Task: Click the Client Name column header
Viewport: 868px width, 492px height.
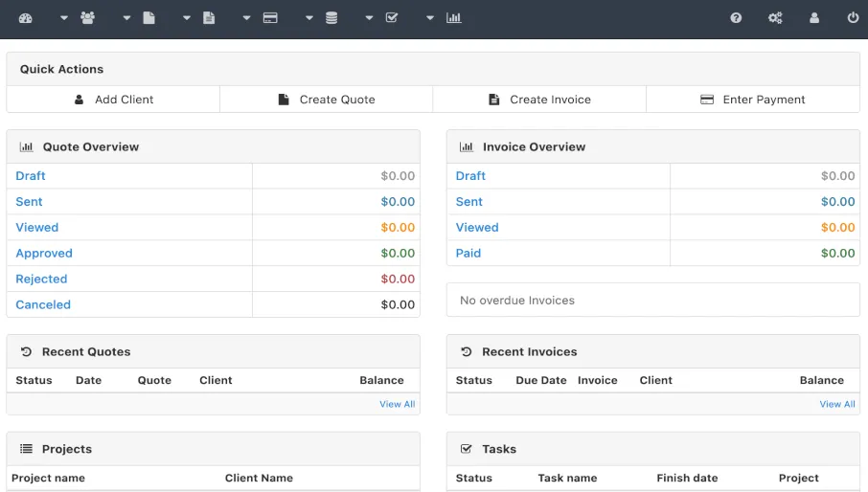Action: coord(259,479)
